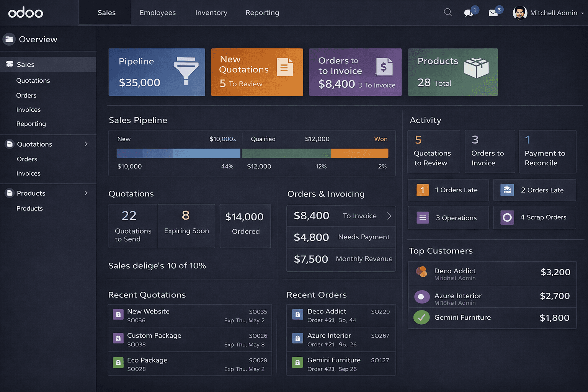Open the chat conversations icon
Viewport: 588px width, 392px height.
468,13
